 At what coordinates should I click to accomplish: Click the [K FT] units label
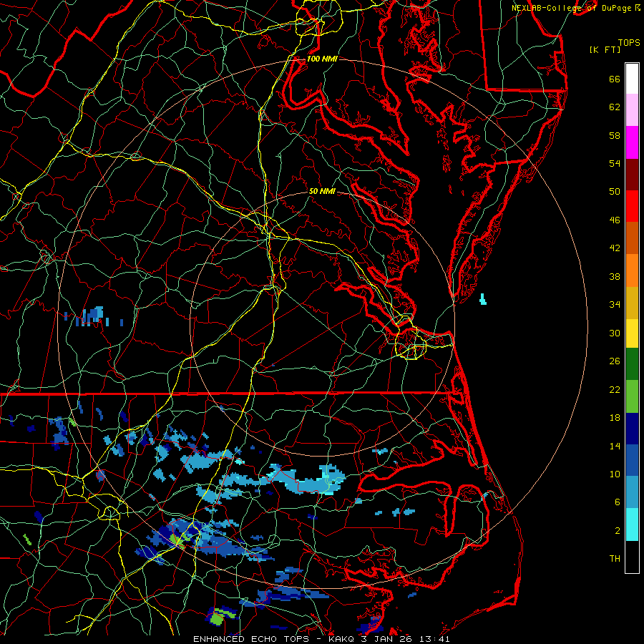point(605,49)
